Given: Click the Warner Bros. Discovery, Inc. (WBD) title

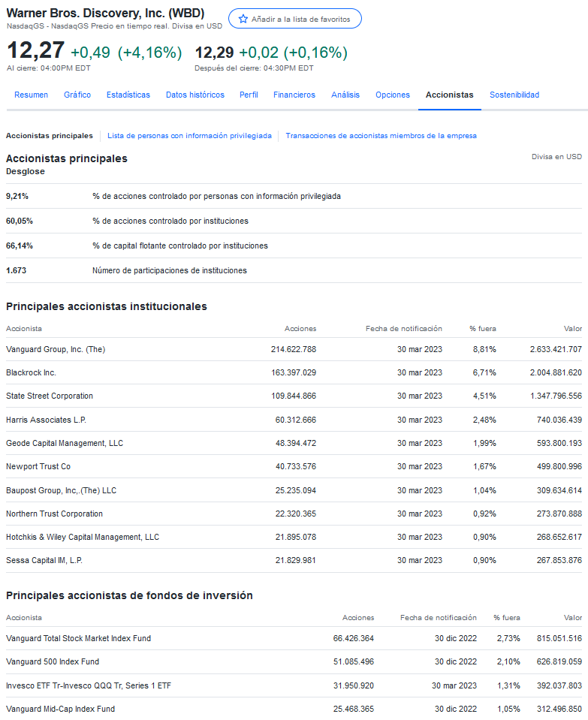Looking at the screenshot, I should [106, 14].
